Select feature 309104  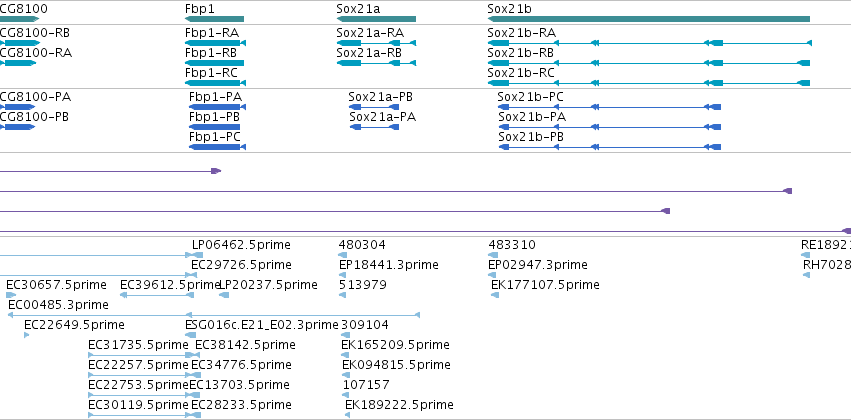pos(344,335)
